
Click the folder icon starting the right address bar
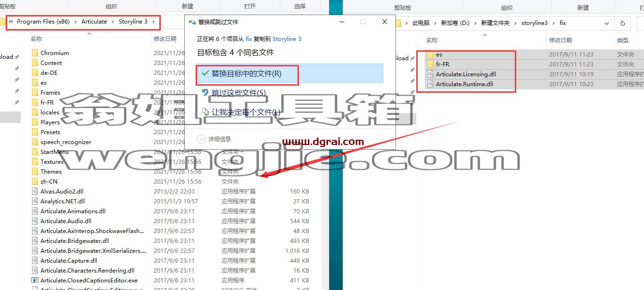[397, 23]
